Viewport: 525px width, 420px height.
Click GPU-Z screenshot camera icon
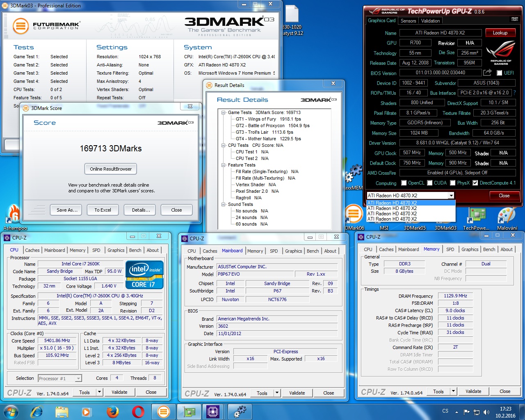[514, 19]
